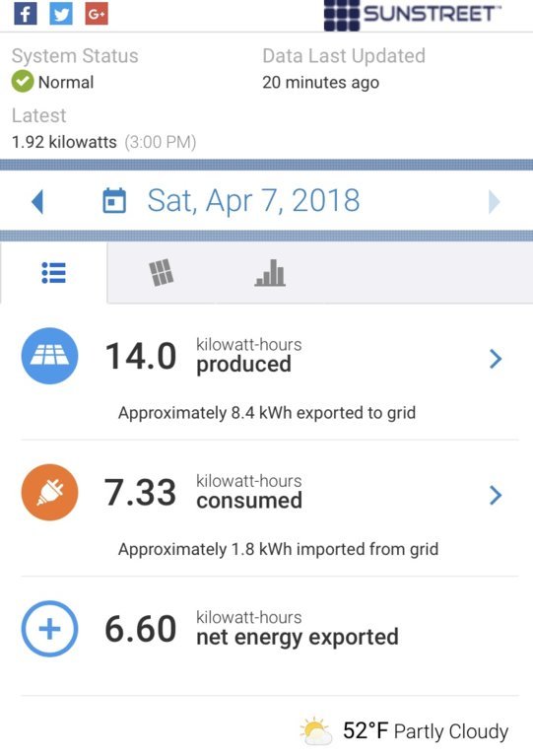Image resolution: width=533 pixels, height=756 pixels.
Task: Share via the Google Plus icon
Action: [x=97, y=14]
